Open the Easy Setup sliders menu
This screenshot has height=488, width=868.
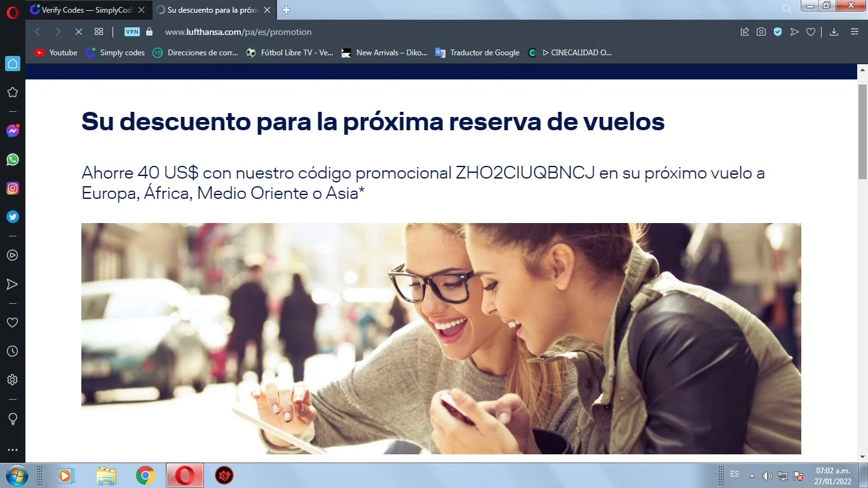(x=855, y=32)
